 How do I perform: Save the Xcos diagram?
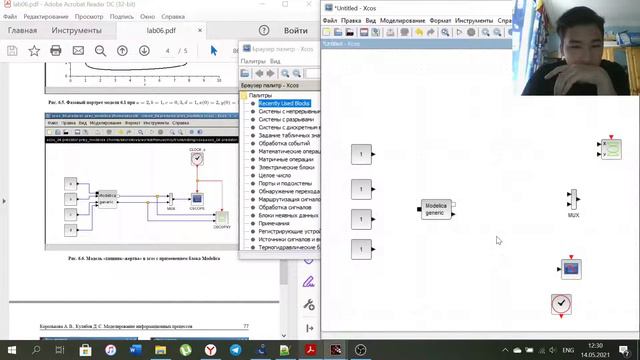point(364,32)
